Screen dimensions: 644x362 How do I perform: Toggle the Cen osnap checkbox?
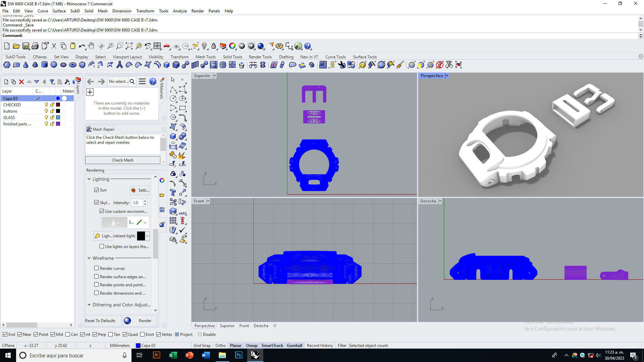(68, 335)
